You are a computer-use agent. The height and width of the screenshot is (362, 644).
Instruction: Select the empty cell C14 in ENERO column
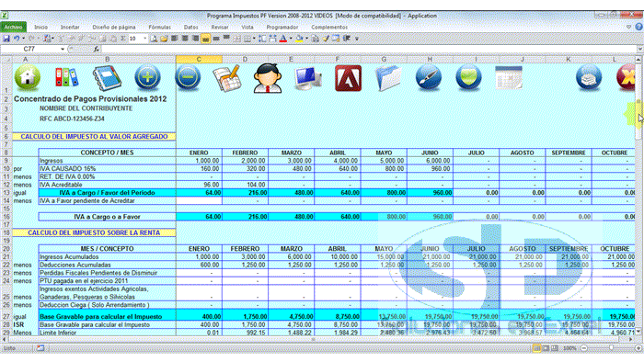pos(199,201)
